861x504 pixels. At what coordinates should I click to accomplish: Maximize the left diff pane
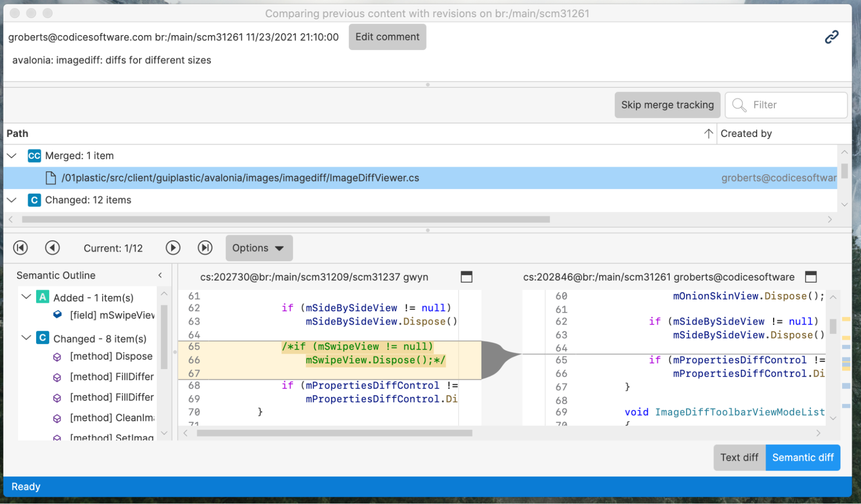point(466,277)
